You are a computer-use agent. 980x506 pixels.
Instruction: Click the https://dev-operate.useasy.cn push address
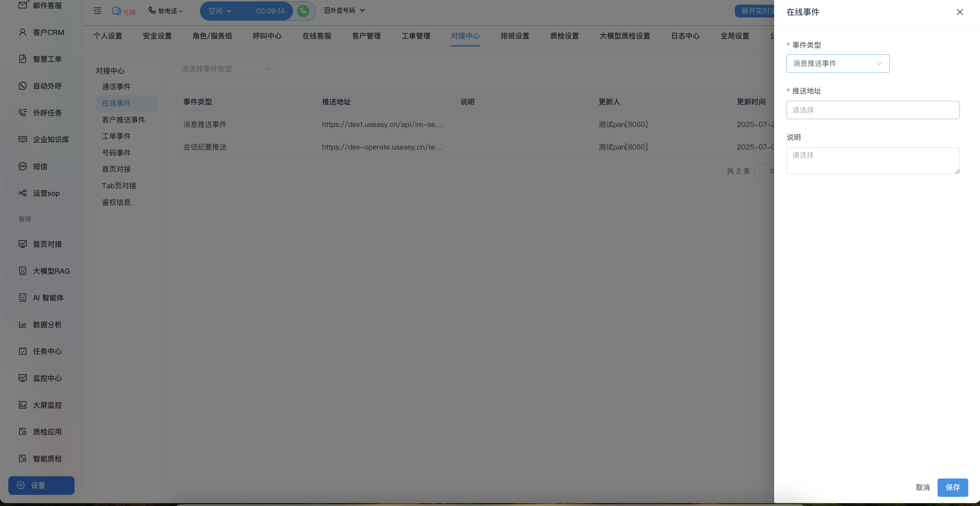[x=382, y=147]
